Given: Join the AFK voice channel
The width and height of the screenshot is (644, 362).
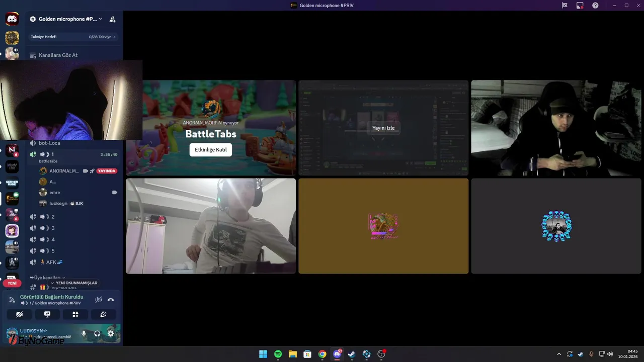Looking at the screenshot, I should click(73, 262).
